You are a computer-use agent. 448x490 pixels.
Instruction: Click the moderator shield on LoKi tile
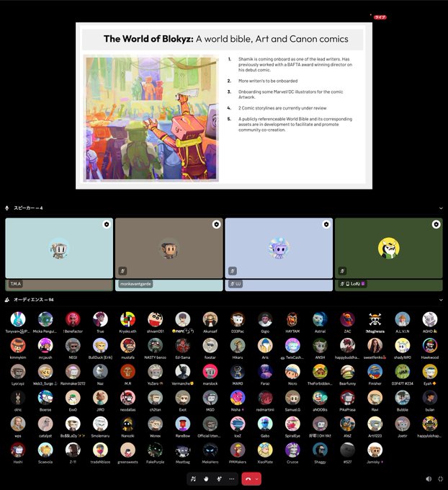(x=436, y=224)
